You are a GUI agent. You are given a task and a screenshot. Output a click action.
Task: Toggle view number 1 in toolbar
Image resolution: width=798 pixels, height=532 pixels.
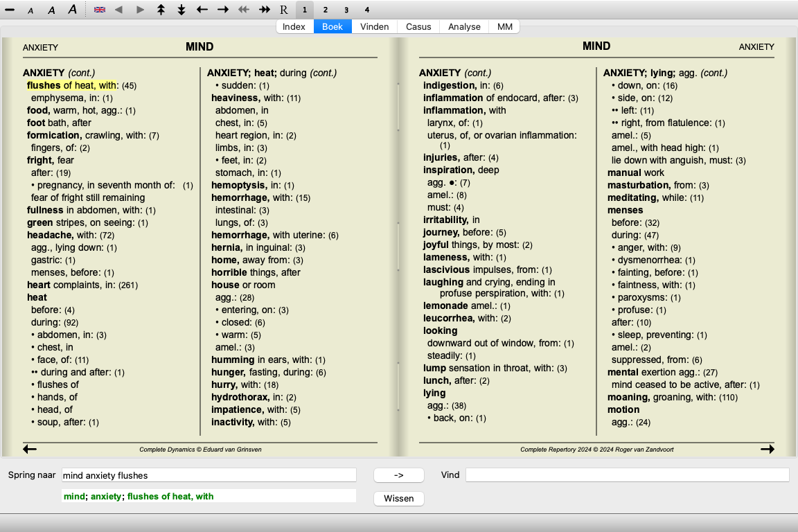point(304,10)
